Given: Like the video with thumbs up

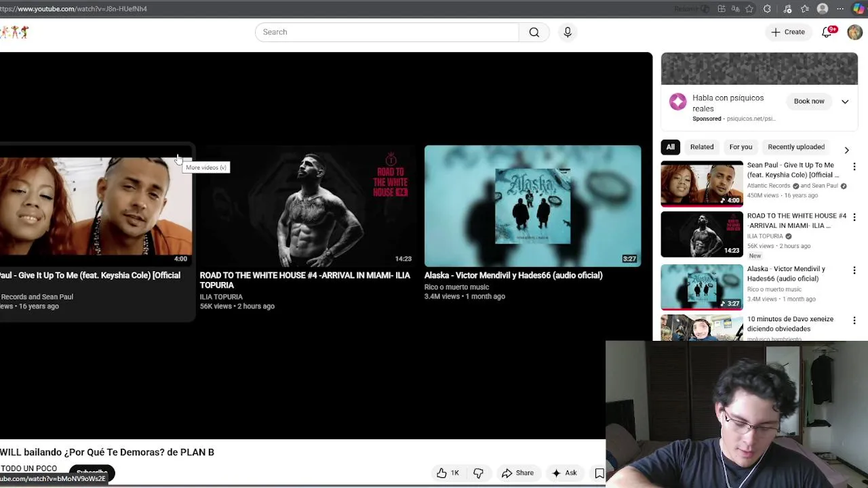Looking at the screenshot, I should point(448,473).
